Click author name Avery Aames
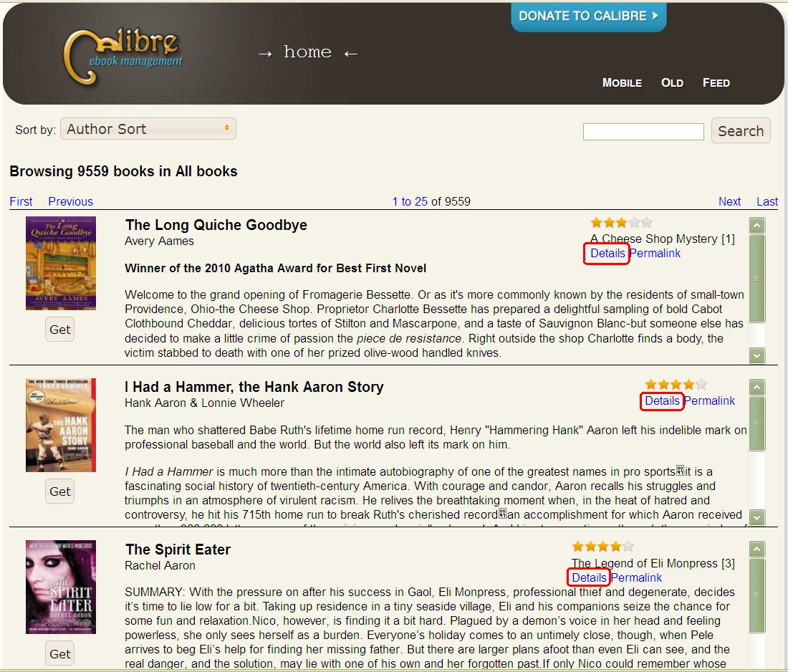Viewport: 788px width, 672px height. [x=159, y=241]
